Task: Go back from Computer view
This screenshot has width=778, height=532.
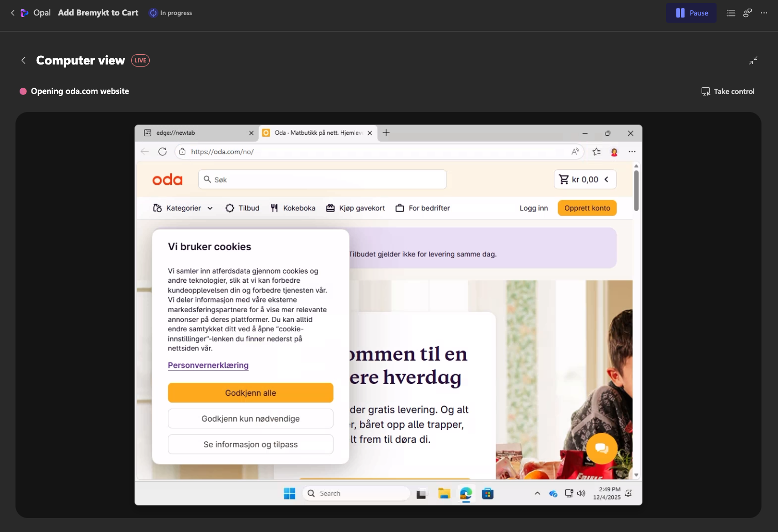Action: pyautogui.click(x=23, y=60)
